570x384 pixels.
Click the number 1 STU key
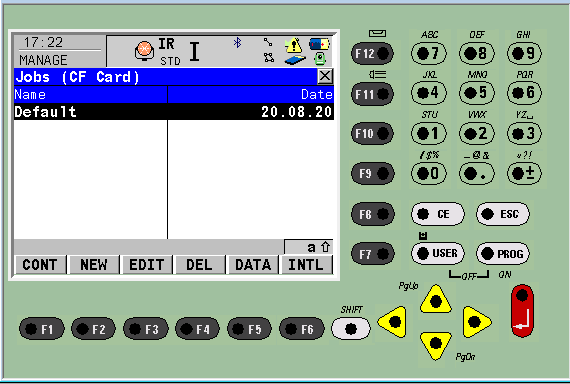[x=429, y=133]
